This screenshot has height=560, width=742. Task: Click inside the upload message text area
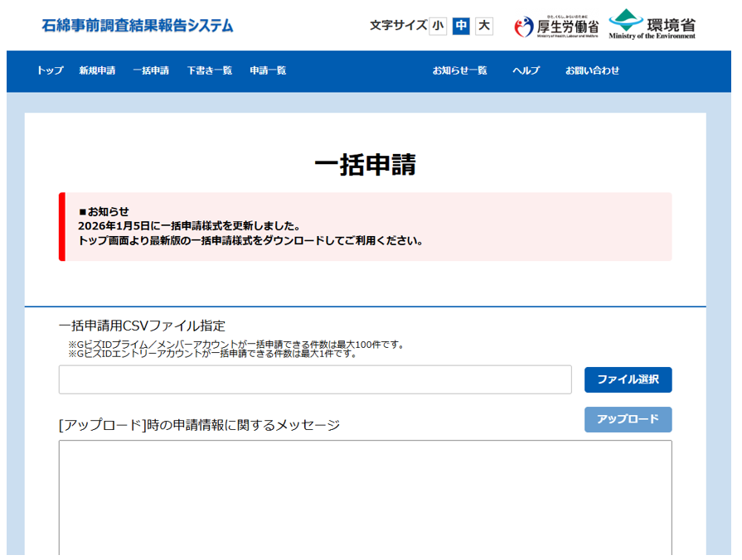365,497
